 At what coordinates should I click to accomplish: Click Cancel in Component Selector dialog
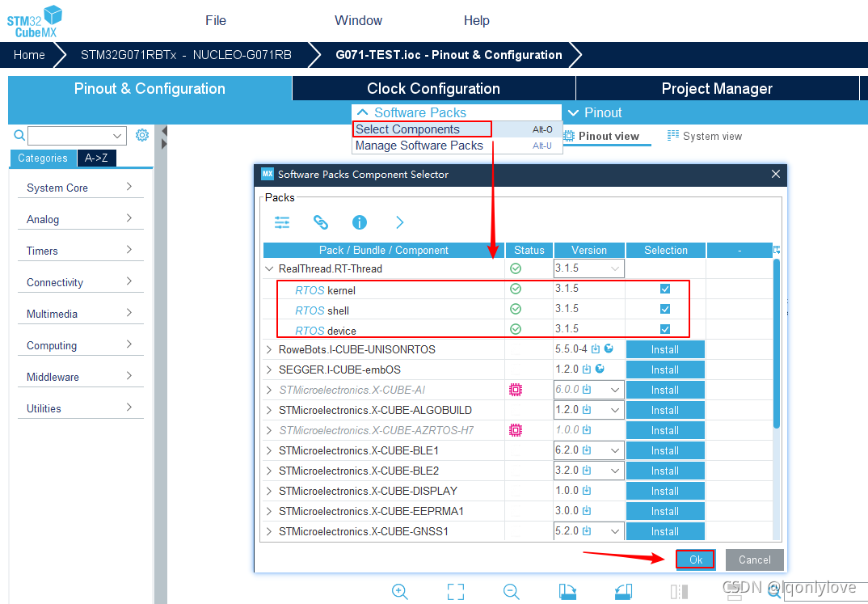[755, 560]
